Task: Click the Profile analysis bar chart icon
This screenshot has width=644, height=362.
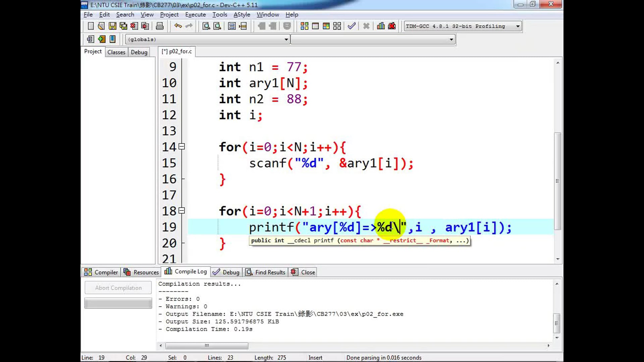Action: [x=381, y=26]
